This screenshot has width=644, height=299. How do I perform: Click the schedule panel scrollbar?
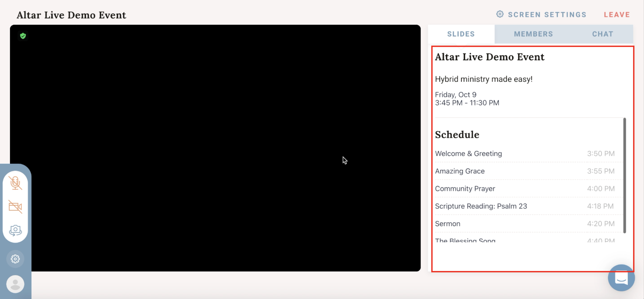[625, 175]
